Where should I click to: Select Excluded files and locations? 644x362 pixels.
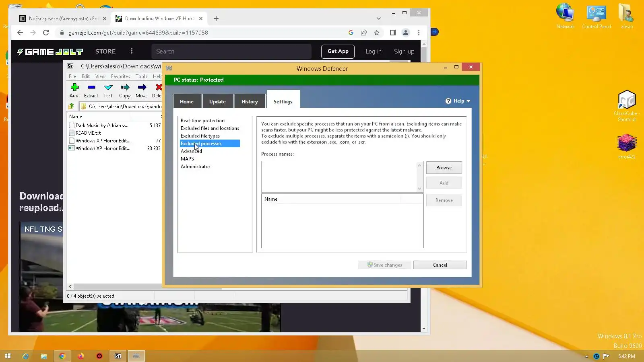pyautogui.click(x=210, y=128)
